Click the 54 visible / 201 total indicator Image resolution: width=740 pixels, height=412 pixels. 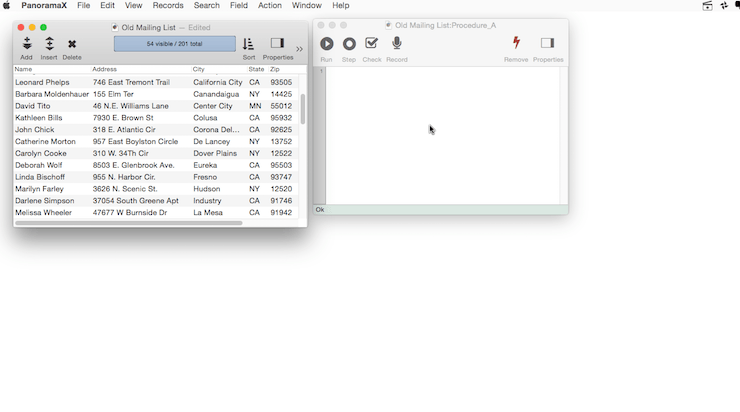click(x=175, y=44)
